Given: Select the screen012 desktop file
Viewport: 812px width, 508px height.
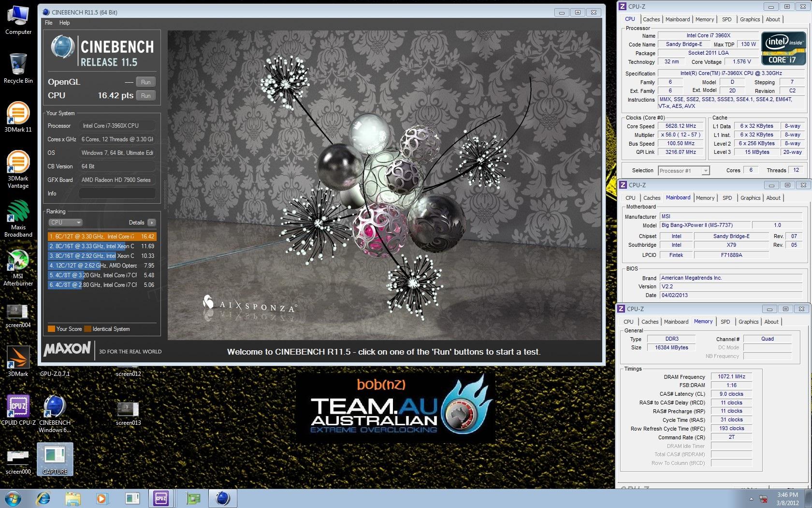Looking at the screenshot, I should point(128,374).
